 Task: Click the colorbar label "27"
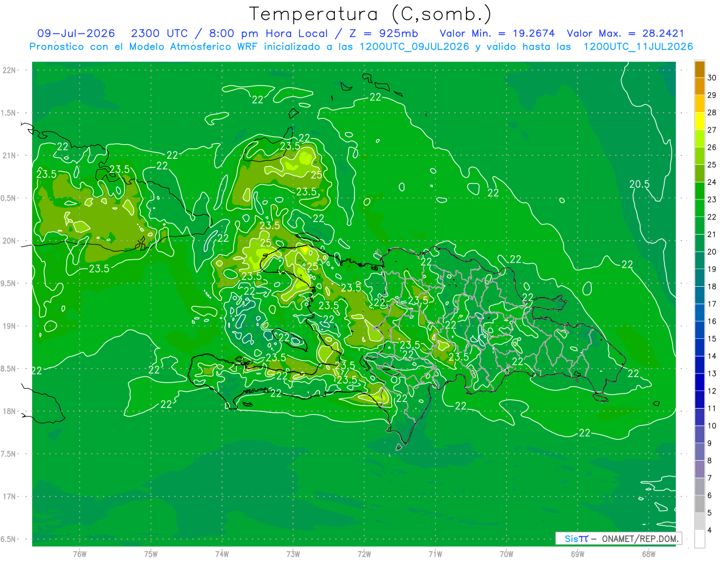(x=712, y=130)
